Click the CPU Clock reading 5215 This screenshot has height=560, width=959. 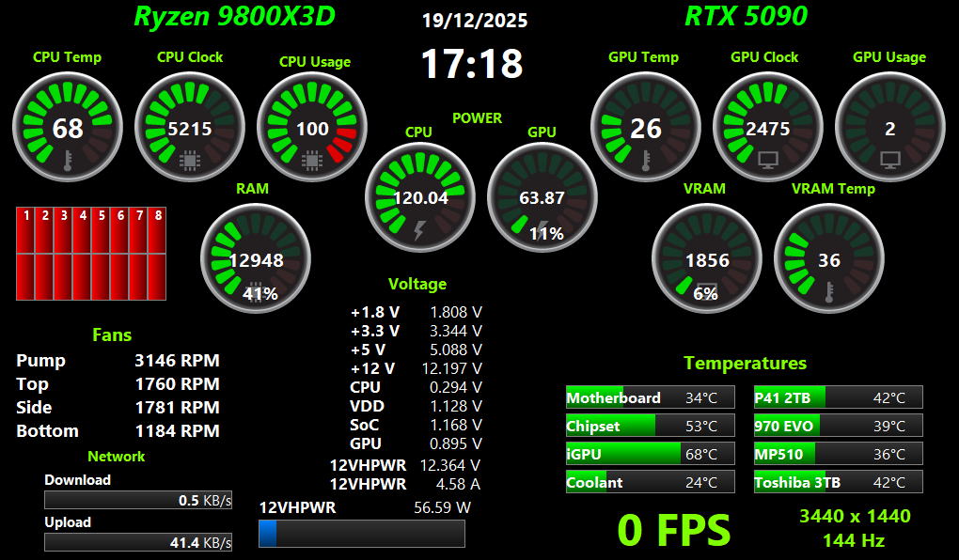point(190,129)
